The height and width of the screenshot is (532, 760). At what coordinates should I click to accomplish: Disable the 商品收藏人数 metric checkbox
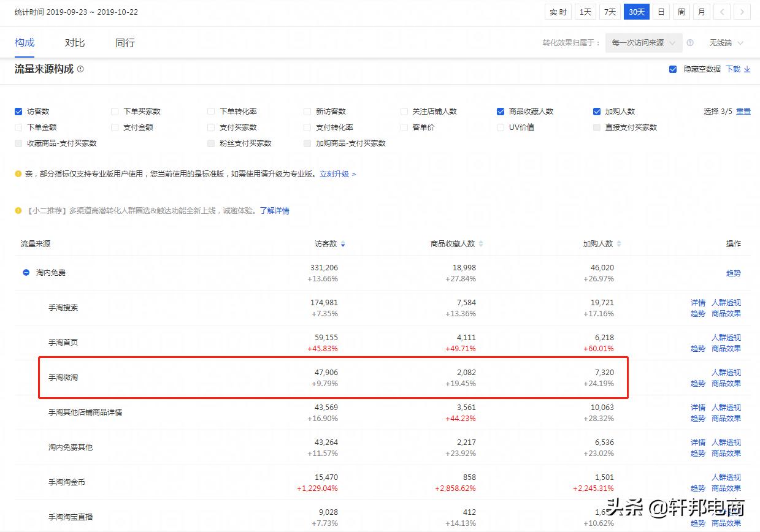coord(500,111)
